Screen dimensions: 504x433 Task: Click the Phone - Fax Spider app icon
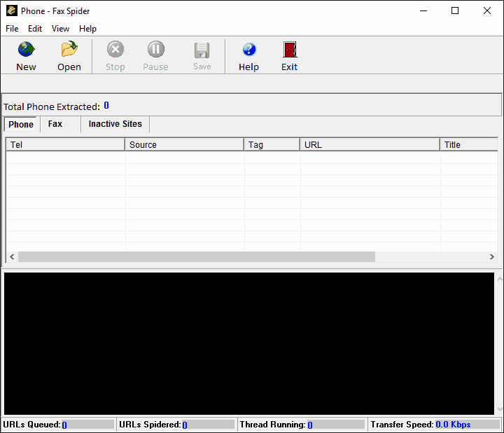12,11
